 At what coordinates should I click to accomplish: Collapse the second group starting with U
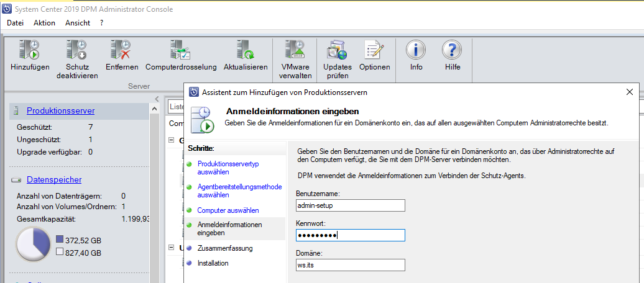point(172,248)
